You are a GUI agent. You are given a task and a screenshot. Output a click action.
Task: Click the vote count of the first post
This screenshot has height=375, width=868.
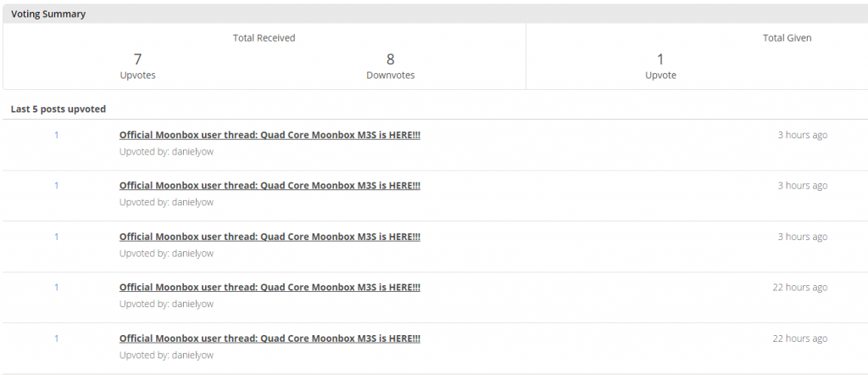[57, 135]
